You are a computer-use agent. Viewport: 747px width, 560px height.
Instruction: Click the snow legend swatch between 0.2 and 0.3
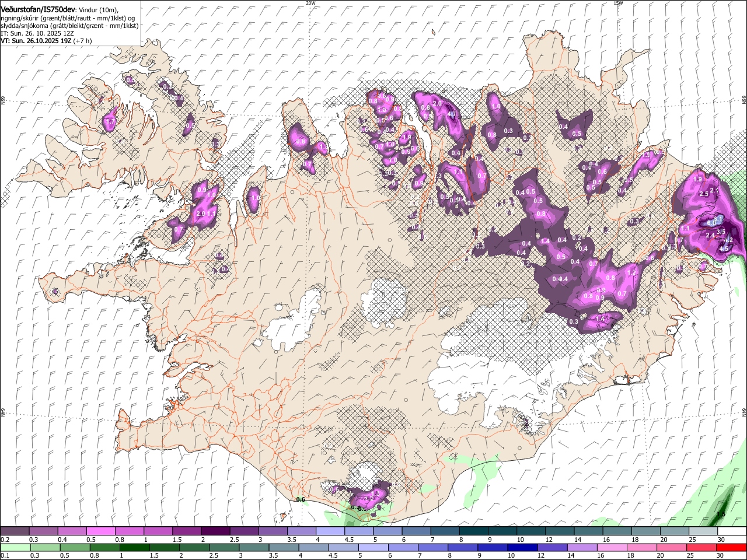pos(15,531)
